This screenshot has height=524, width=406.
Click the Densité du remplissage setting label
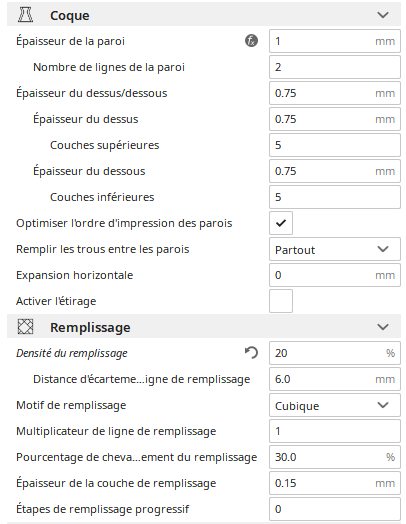pyautogui.click(x=72, y=353)
